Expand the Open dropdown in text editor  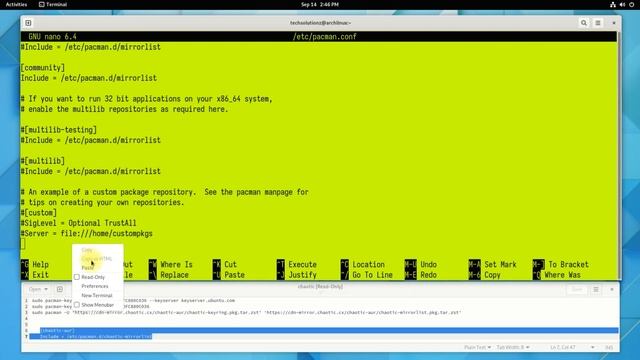tap(38, 289)
